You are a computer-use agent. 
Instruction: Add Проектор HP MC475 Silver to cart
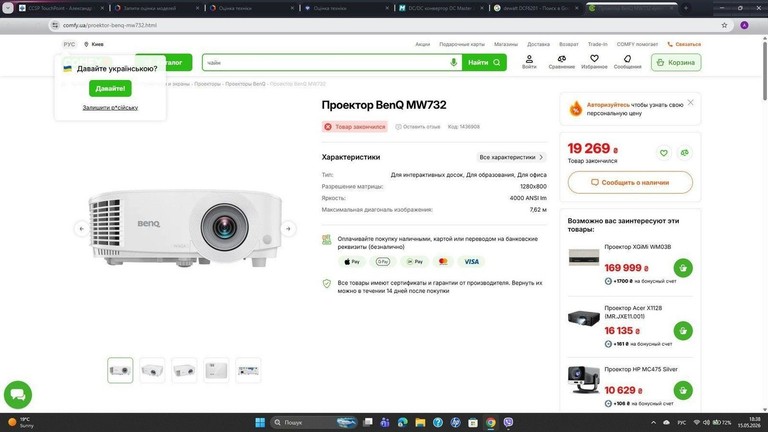click(x=683, y=390)
